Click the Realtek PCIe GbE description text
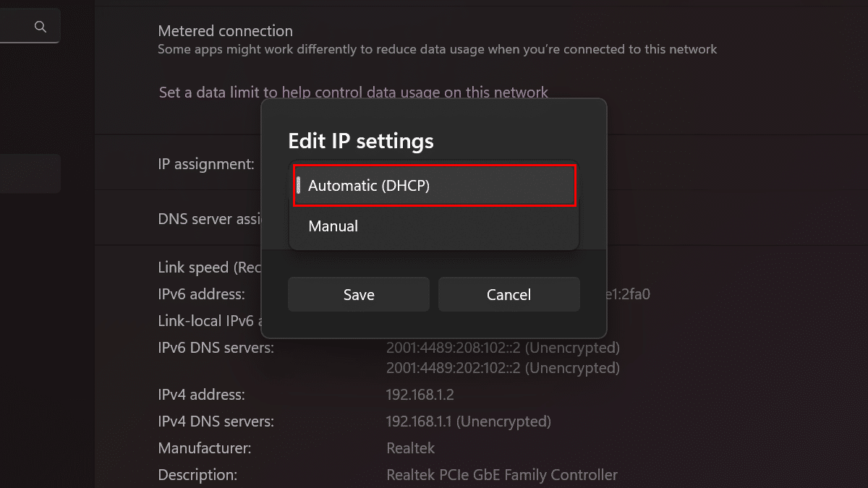Viewport: 868px width, 488px height. point(502,475)
